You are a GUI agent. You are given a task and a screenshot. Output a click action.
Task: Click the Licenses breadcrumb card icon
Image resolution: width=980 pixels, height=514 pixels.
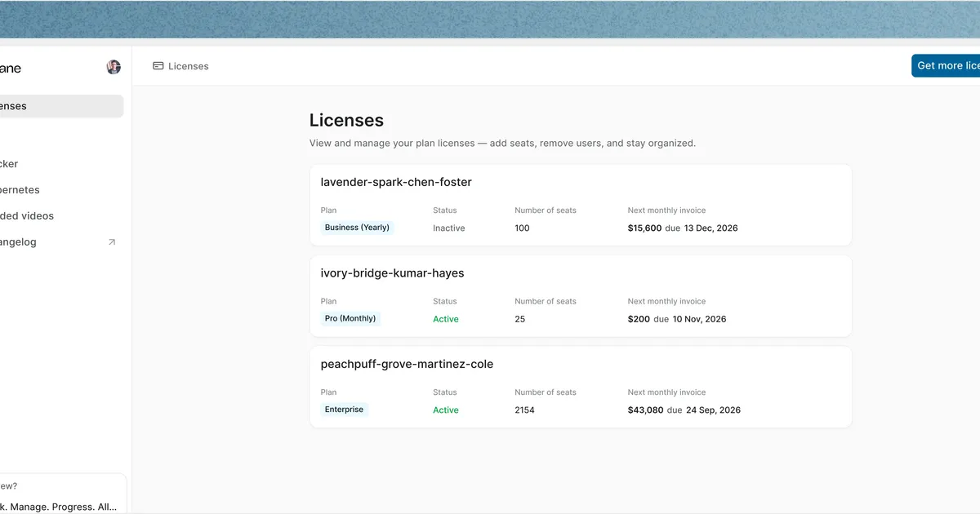pyautogui.click(x=158, y=66)
